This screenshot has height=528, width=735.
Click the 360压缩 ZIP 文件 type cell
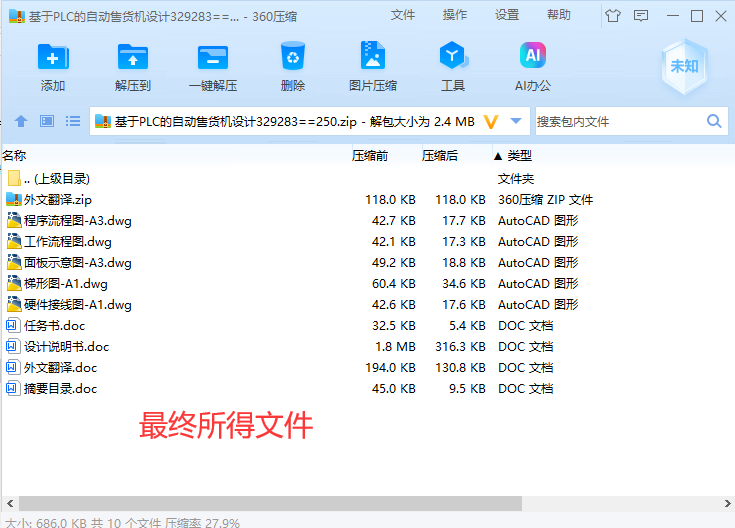point(546,200)
